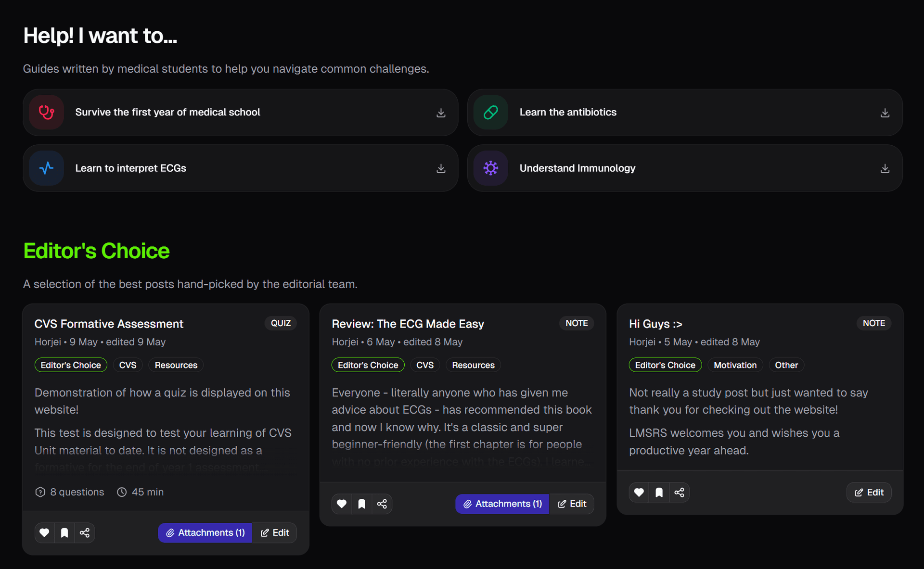Screen dimensions: 924x569
Task: Open the 'CVS Formative Assessment' post title
Action: (x=109, y=324)
